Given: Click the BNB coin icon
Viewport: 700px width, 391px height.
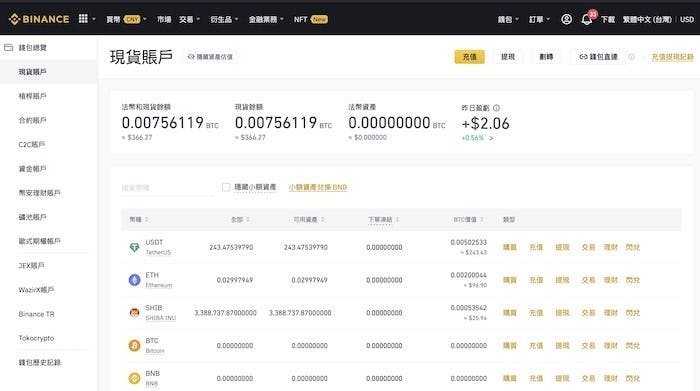Looking at the screenshot, I should point(134,378).
